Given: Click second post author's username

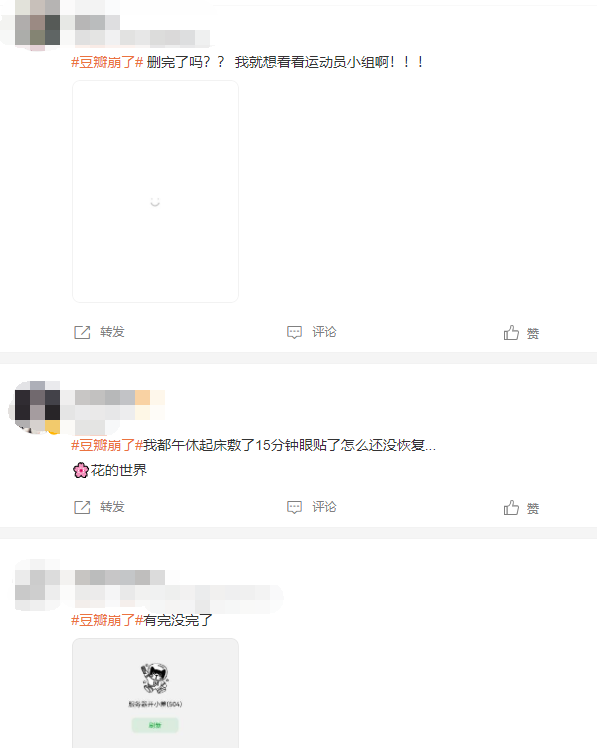Looking at the screenshot, I should pyautogui.click(x=112, y=397).
